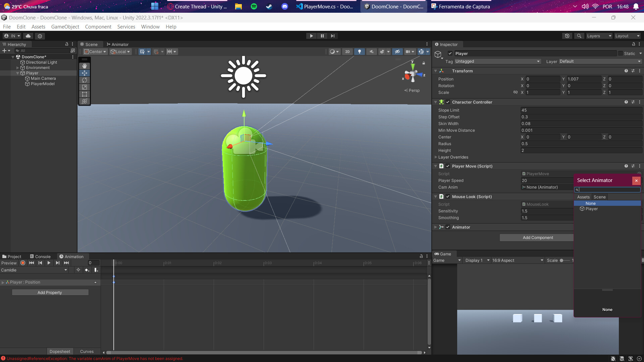Select Player in the Select Animator popup
The image size is (644, 362).
point(592,208)
